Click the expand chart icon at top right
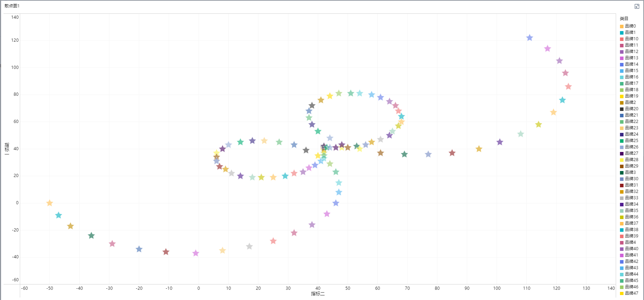The image size is (644, 300). click(637, 6)
